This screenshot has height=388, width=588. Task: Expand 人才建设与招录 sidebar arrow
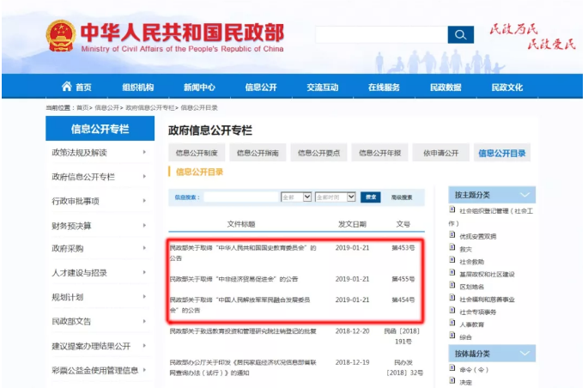click(144, 272)
